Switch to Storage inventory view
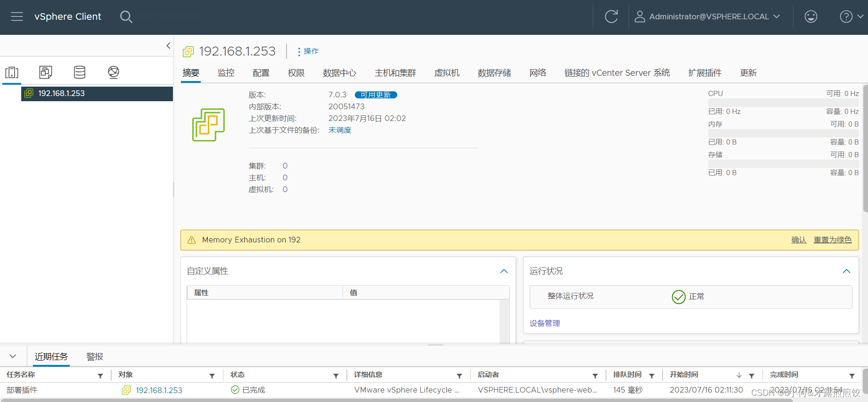Screen dimensions: 868x402 (80, 72)
